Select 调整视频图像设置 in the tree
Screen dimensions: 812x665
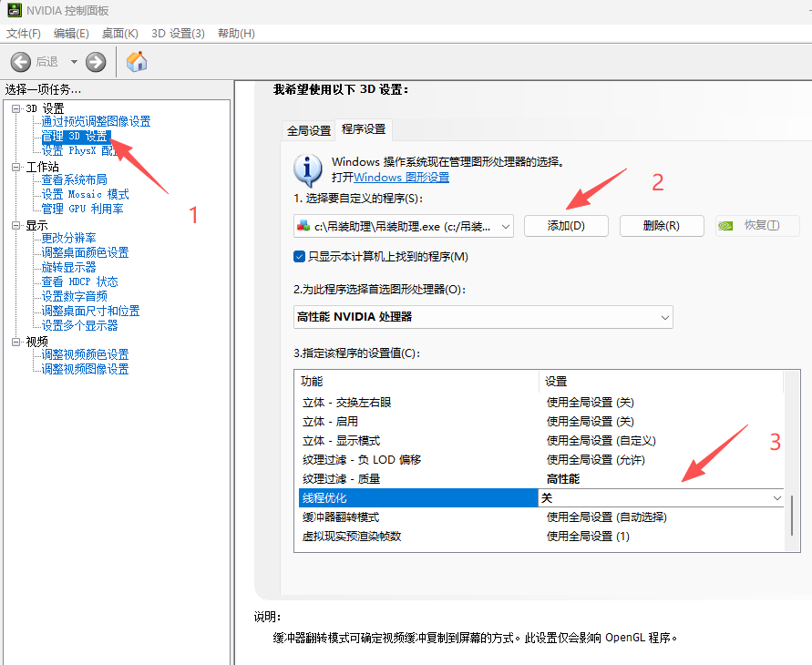(85, 369)
